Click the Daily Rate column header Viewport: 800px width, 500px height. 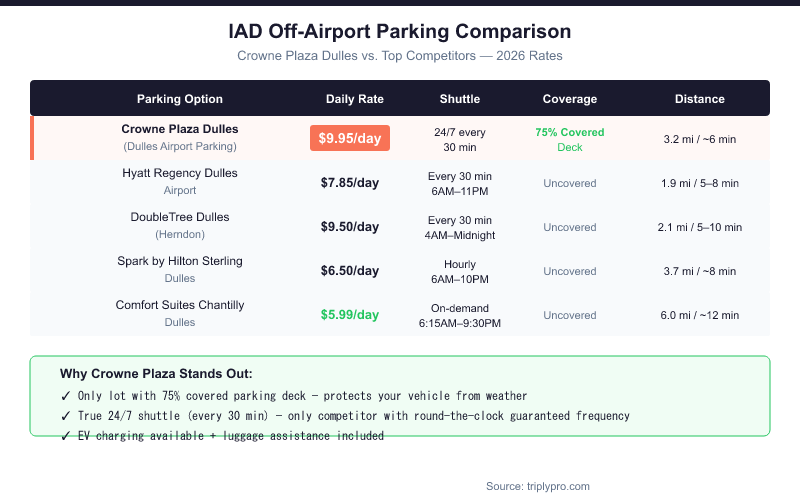click(x=355, y=99)
